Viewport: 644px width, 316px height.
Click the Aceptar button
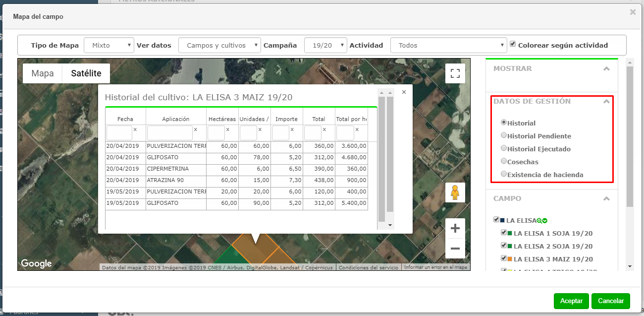tap(571, 301)
